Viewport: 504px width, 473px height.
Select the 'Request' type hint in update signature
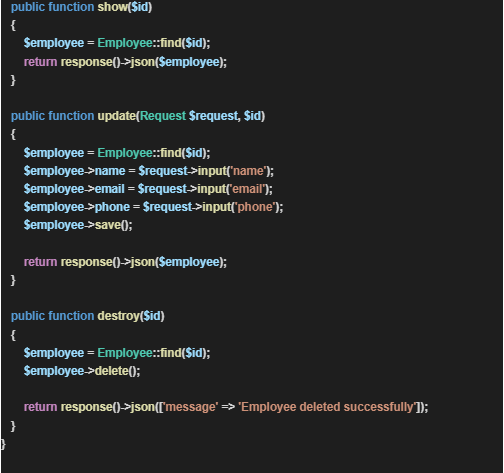coord(163,116)
